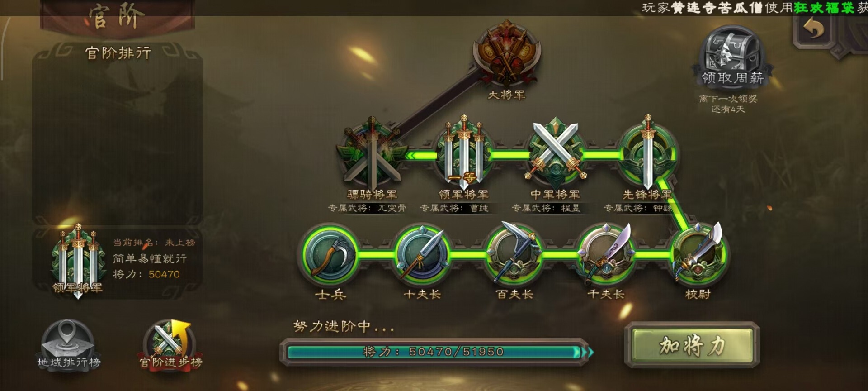Select the 骠骑将军 rank badge
The image size is (868, 391).
372,153
